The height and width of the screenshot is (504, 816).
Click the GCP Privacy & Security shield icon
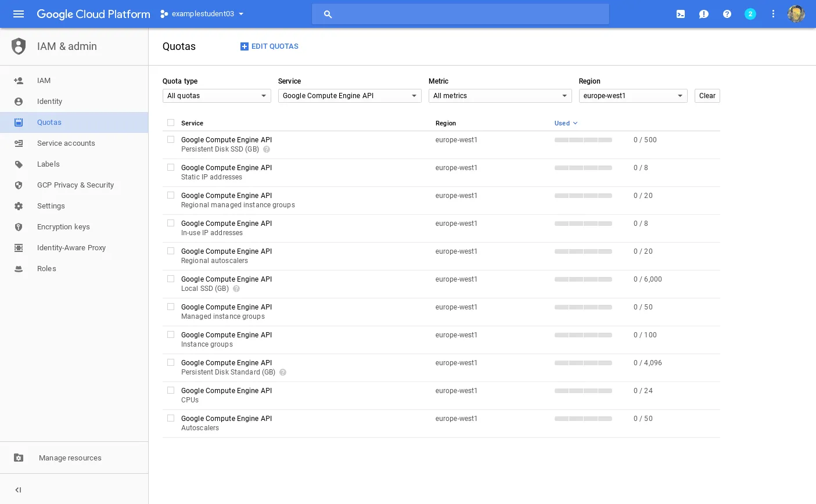click(19, 185)
